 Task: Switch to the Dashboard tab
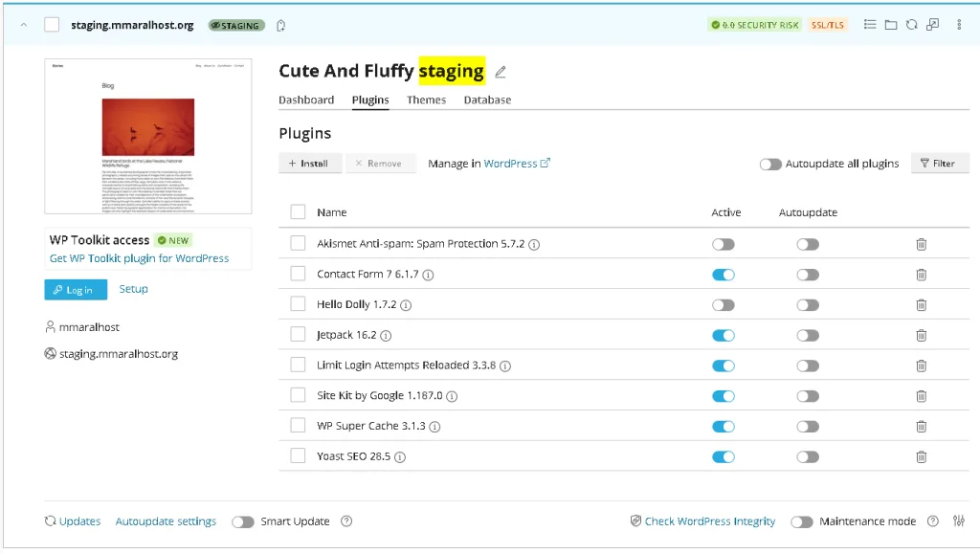[306, 100]
